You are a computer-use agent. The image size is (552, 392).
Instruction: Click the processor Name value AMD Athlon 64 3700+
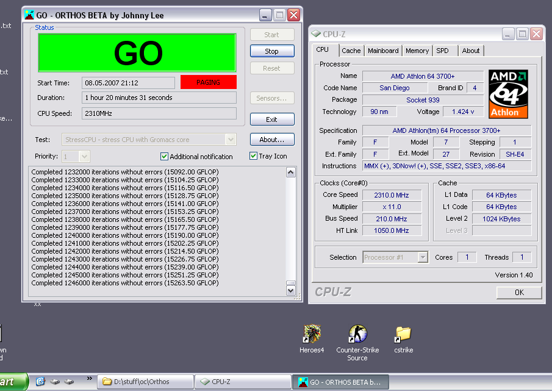(x=423, y=76)
